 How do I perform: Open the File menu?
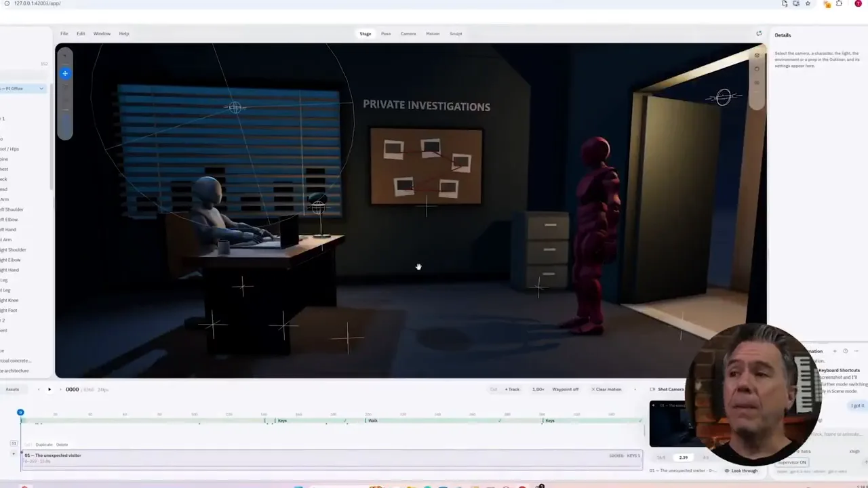click(64, 33)
